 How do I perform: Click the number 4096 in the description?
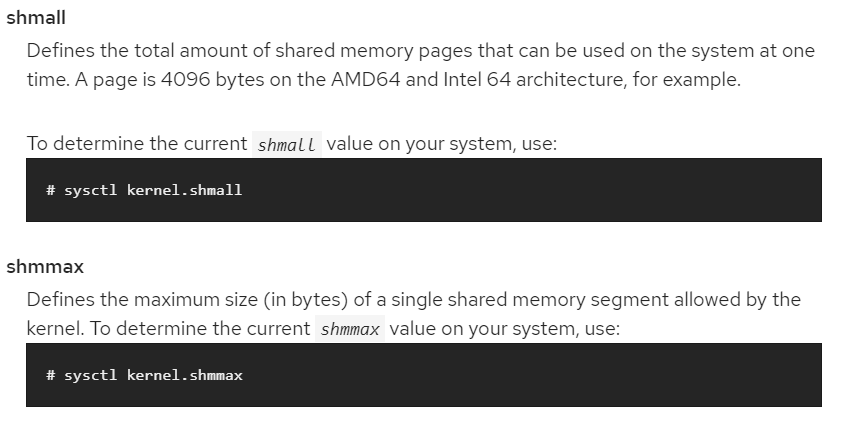pos(185,79)
